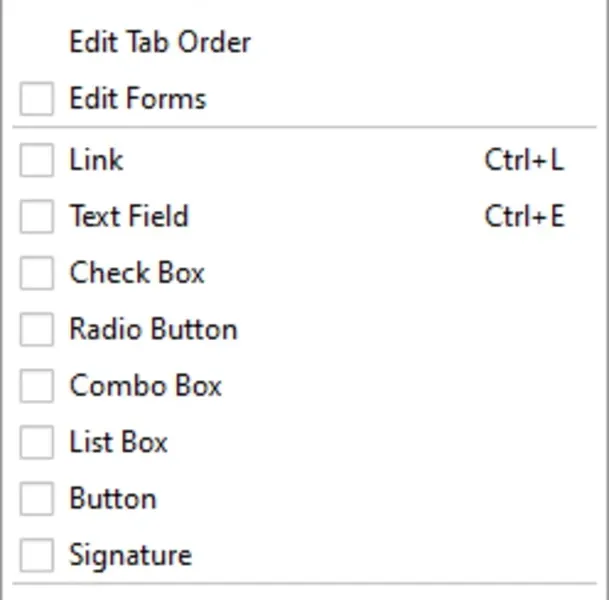Tick the checkbox beside Edit Forms

(x=37, y=99)
